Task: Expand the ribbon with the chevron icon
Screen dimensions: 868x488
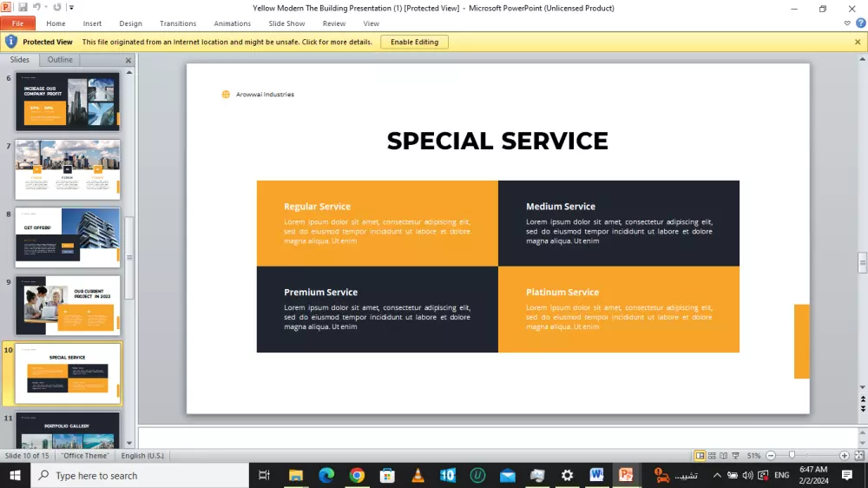Action: tap(847, 23)
